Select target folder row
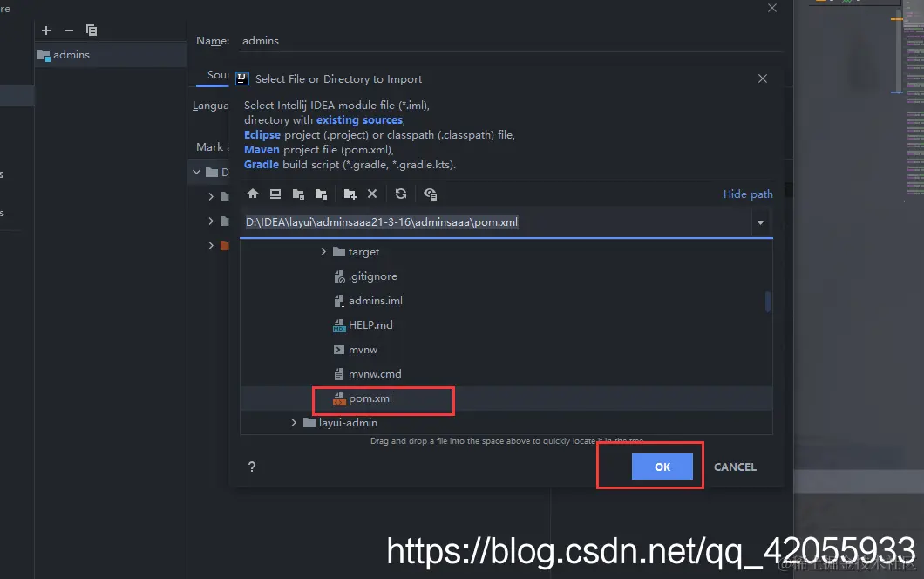The height and width of the screenshot is (579, 924). [x=506, y=252]
